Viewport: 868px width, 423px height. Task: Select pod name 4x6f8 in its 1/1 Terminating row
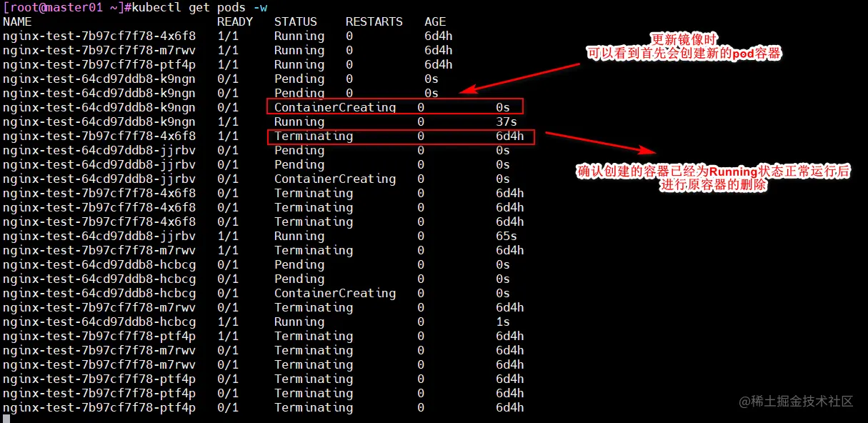(x=99, y=136)
